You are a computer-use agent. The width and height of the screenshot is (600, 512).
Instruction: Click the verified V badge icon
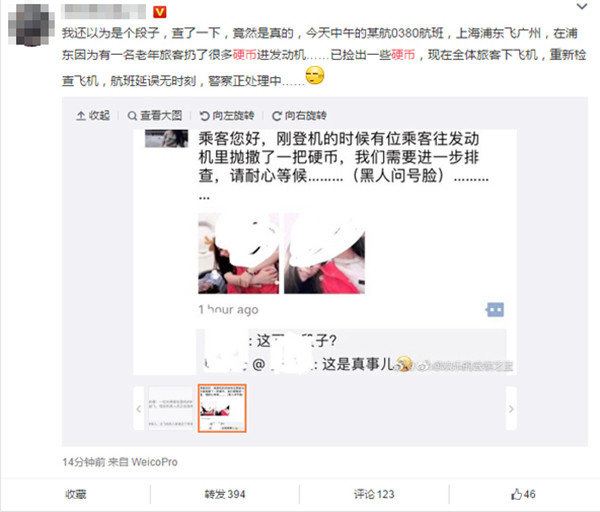160,12
